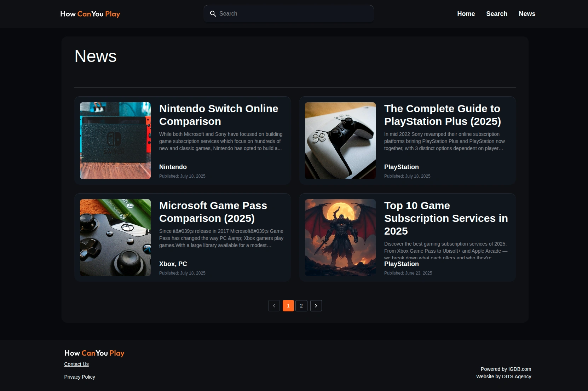Click PlayStation label under Top 10 article
588x391 pixels.
tap(402, 264)
